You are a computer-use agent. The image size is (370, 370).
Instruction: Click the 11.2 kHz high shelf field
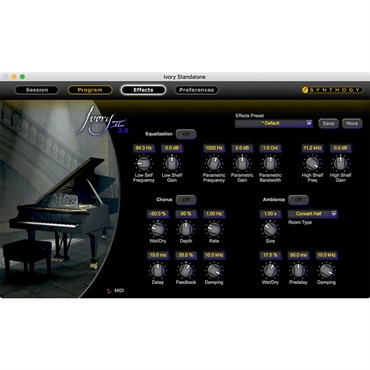(312, 148)
